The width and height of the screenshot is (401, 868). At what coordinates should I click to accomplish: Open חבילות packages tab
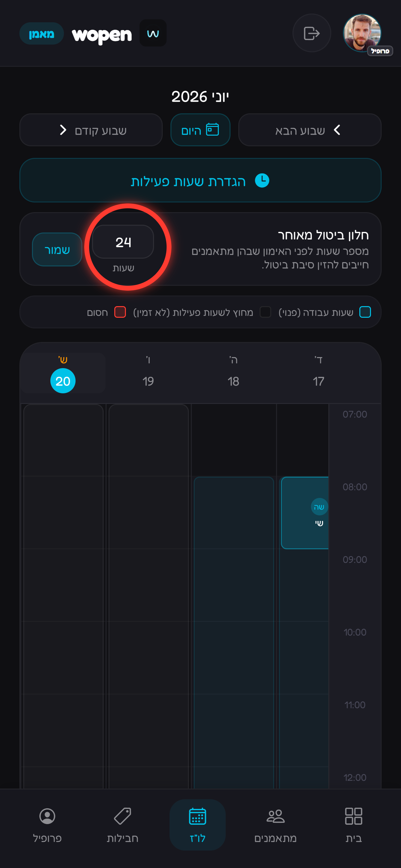point(122,824)
